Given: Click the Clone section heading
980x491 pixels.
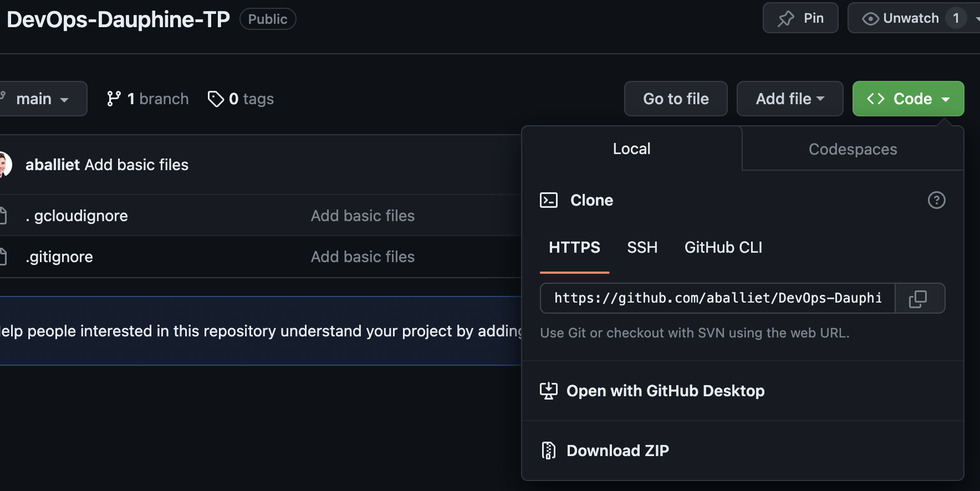Looking at the screenshot, I should tap(591, 200).
